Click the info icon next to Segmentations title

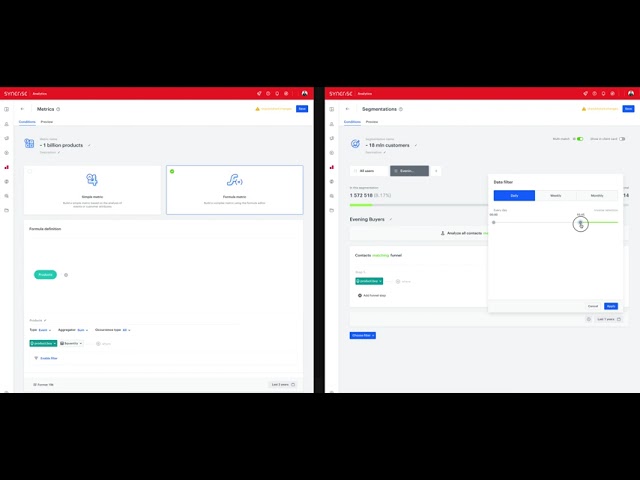(401, 109)
